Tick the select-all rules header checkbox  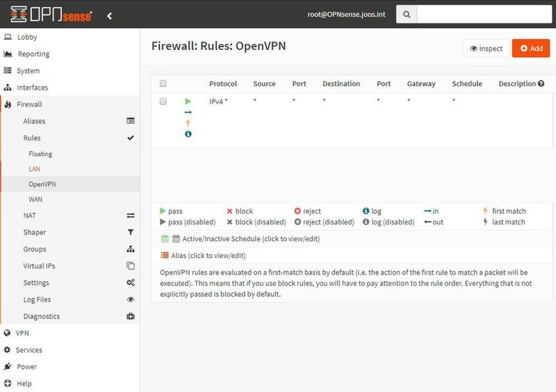pos(163,83)
